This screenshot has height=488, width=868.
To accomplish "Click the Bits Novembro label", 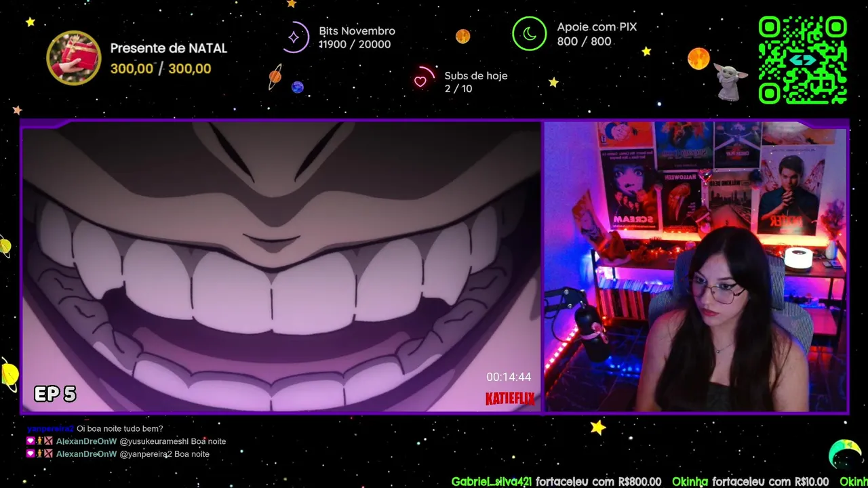I will (x=357, y=31).
